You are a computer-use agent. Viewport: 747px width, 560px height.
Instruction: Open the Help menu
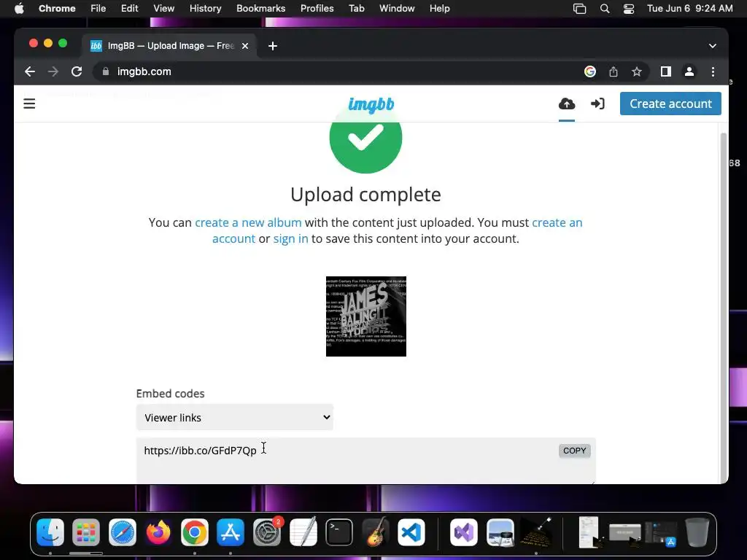point(439,8)
